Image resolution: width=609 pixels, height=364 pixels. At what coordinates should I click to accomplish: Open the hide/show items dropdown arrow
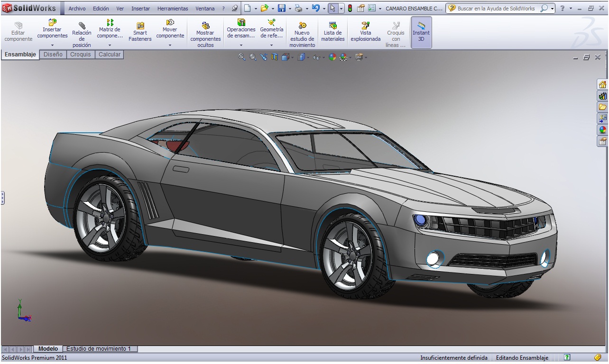(x=323, y=58)
